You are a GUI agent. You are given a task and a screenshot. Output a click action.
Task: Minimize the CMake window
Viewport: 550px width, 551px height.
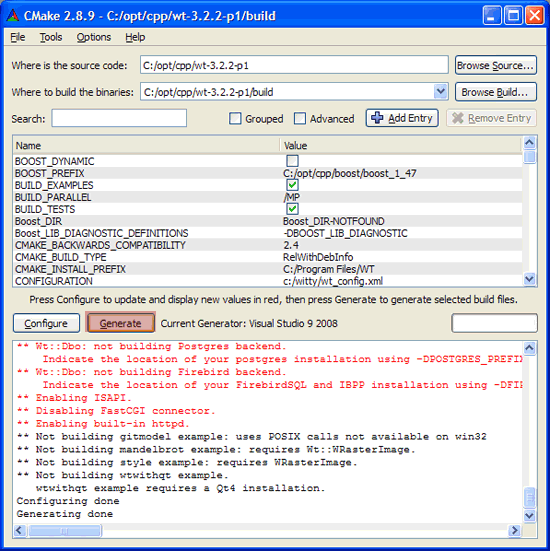point(492,15)
